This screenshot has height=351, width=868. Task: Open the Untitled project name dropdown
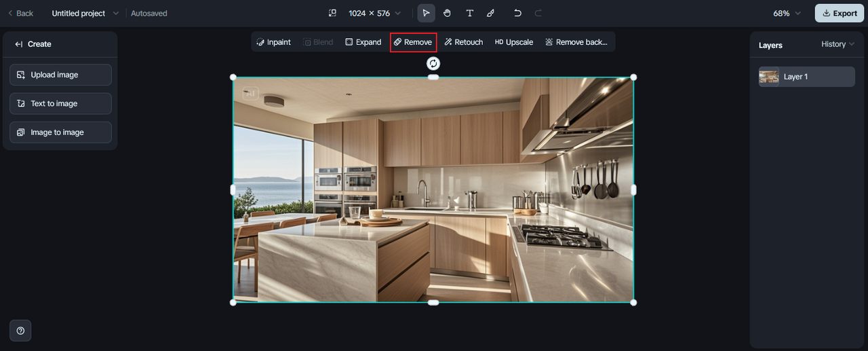point(85,13)
